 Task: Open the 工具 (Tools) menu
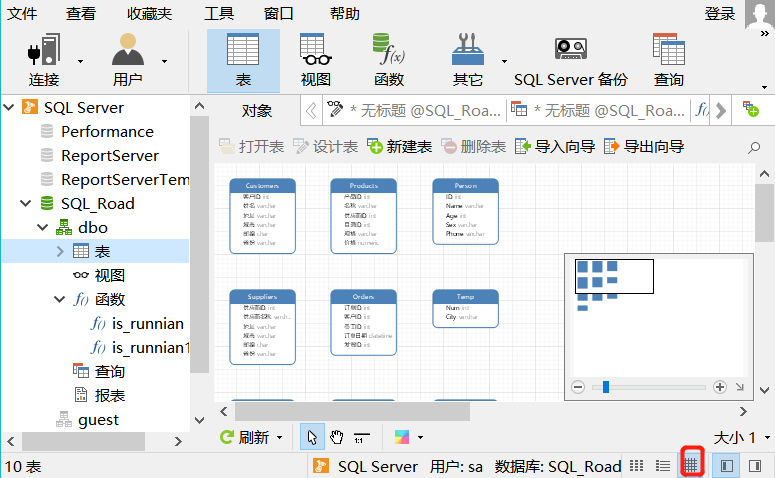219,13
